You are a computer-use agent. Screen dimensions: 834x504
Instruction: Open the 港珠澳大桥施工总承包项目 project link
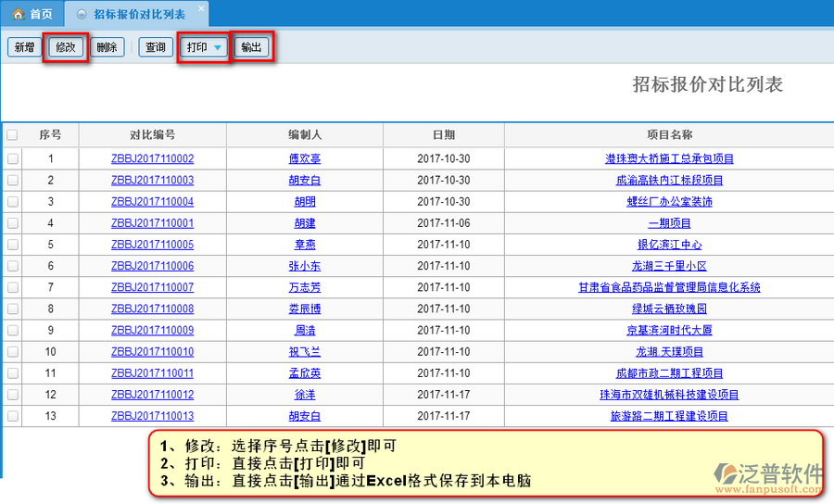point(669,159)
